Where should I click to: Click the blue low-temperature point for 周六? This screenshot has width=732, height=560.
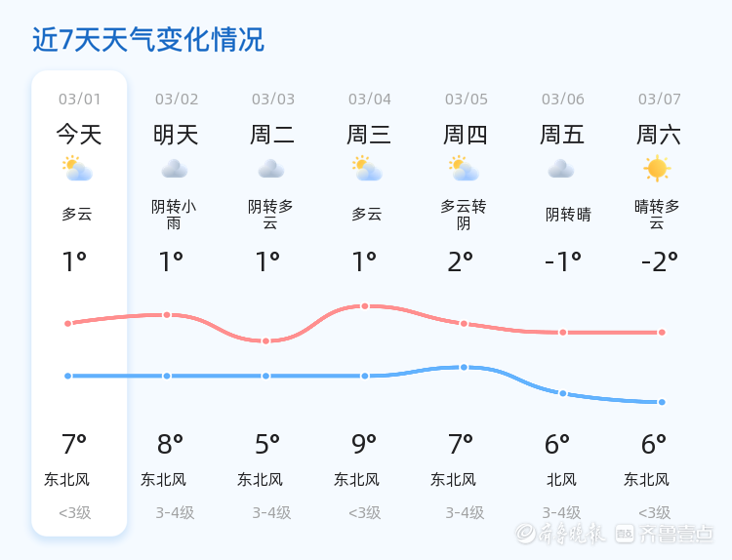click(x=662, y=402)
